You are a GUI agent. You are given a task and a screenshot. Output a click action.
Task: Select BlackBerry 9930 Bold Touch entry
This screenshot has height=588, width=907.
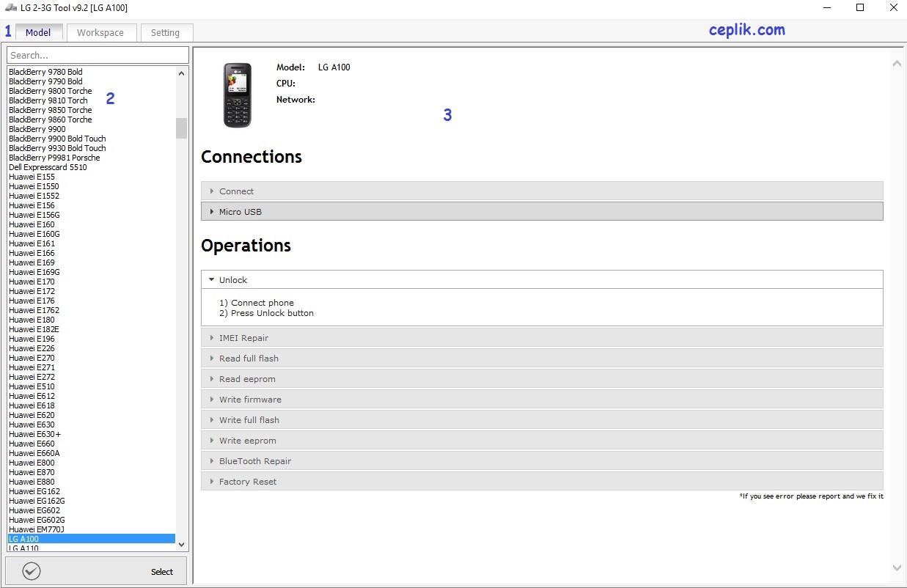(57, 148)
